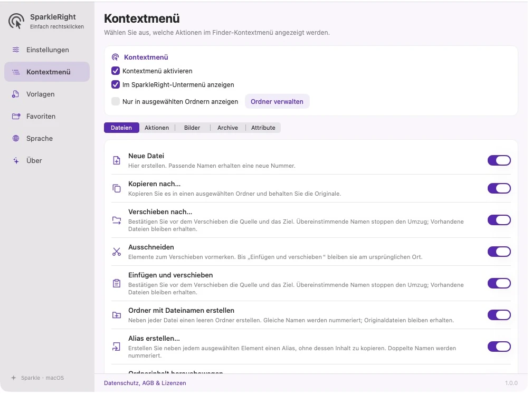The image size is (532, 394).
Task: Open Einstellungen in the sidebar
Action: coord(47,50)
